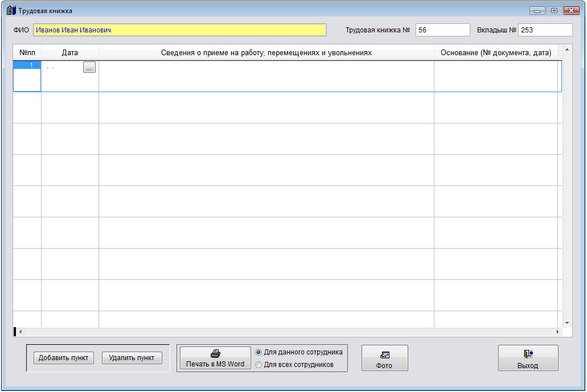The image size is (587, 392).
Task: Maximize the Трудовая книжка window
Action: point(554,10)
